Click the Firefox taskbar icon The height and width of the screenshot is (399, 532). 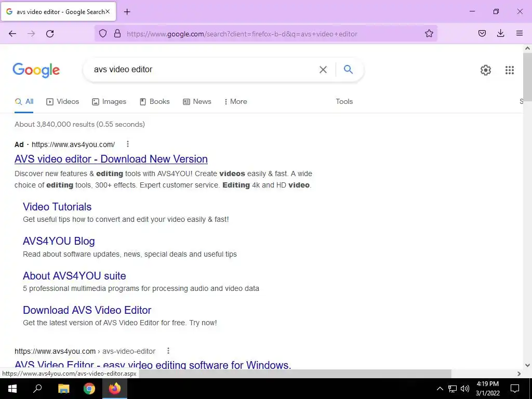click(x=115, y=389)
